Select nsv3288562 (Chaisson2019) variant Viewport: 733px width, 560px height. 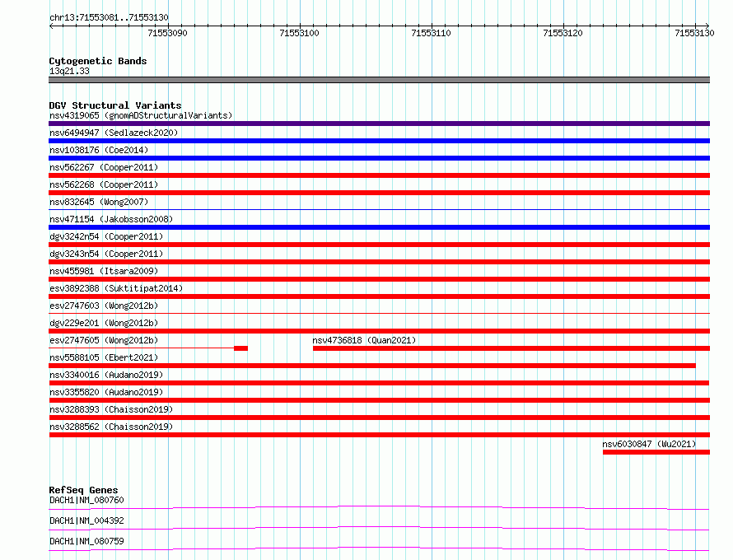click(x=111, y=427)
